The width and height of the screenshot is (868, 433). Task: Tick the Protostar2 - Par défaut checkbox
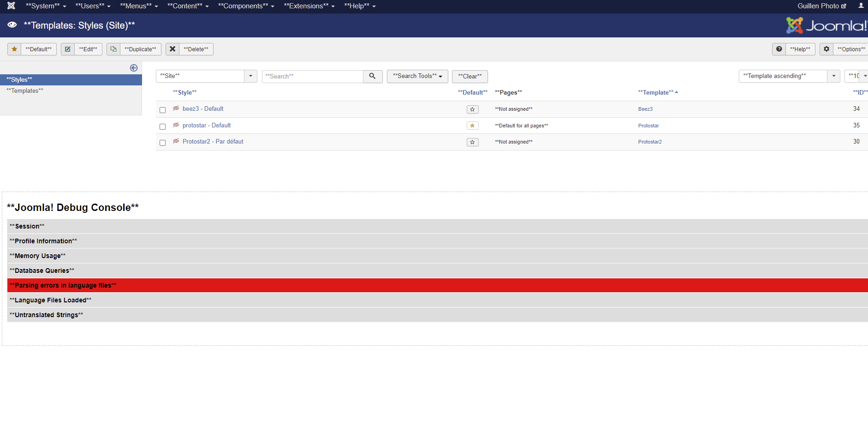162,143
